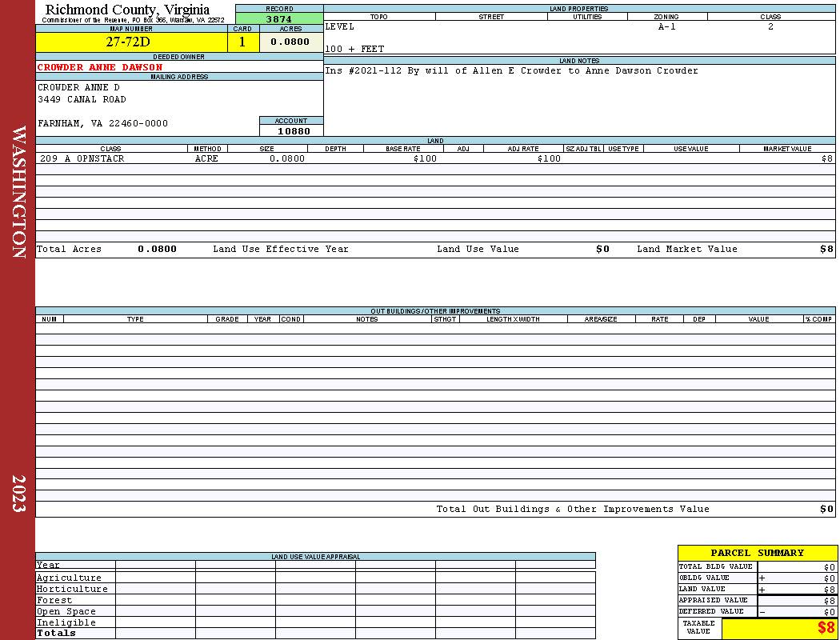Screen dimensions: 840x640
Task: Select the % COMP column header
Action: coord(819,319)
